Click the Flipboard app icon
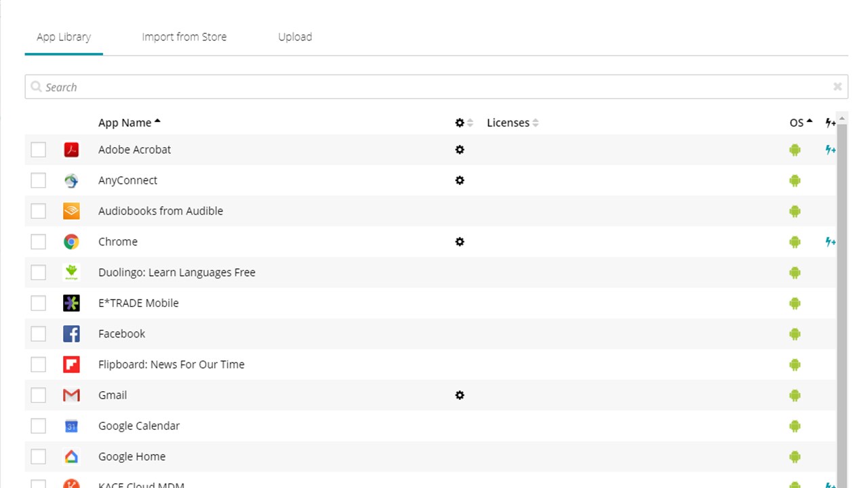The height and width of the screenshot is (488, 868). coord(71,365)
